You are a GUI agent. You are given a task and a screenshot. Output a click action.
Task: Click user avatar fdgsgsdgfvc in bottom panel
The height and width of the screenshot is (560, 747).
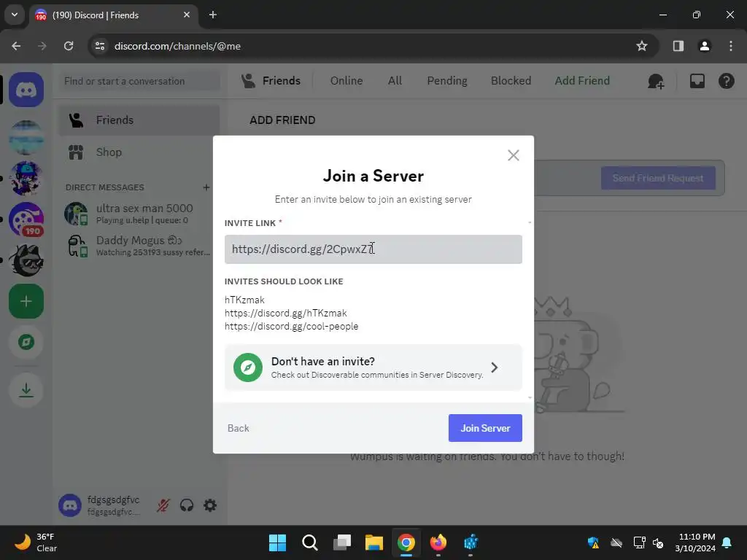[x=70, y=505]
